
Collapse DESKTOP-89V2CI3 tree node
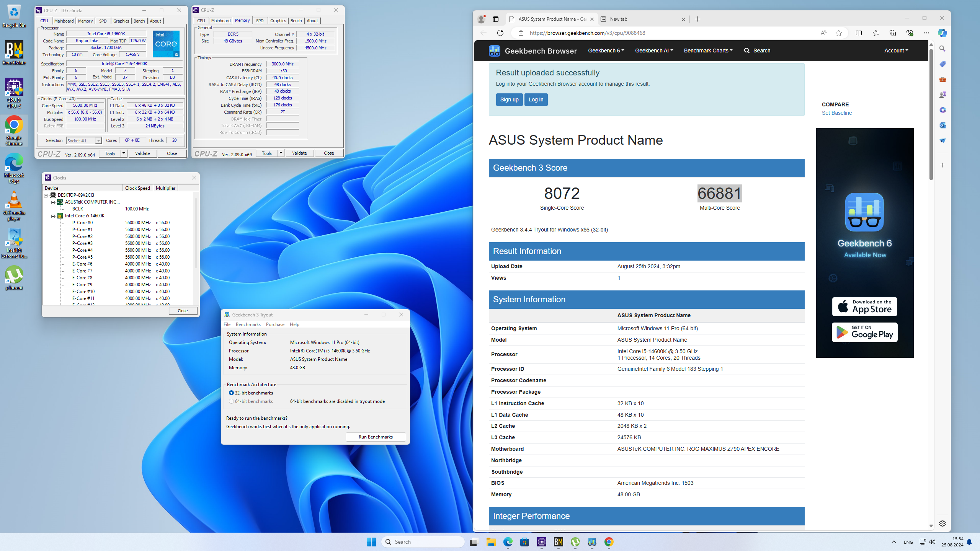[x=46, y=195]
